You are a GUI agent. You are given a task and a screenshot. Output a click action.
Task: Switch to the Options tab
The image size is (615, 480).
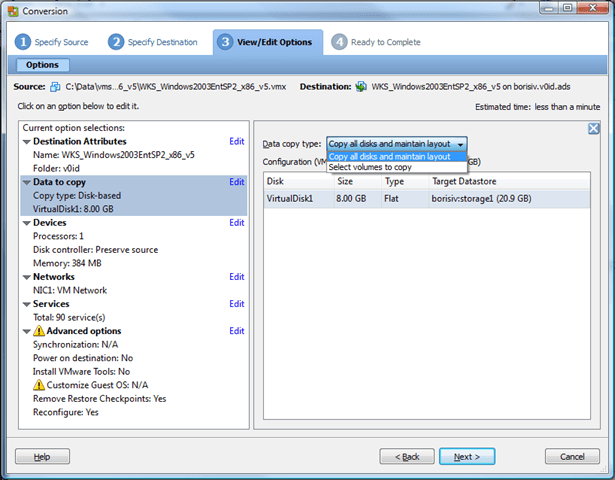pyautogui.click(x=42, y=65)
